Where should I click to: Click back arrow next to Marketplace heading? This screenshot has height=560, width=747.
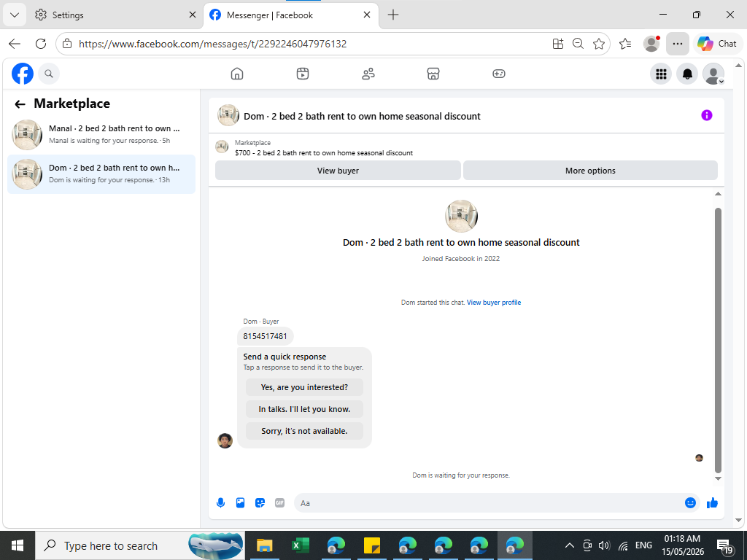pos(20,104)
